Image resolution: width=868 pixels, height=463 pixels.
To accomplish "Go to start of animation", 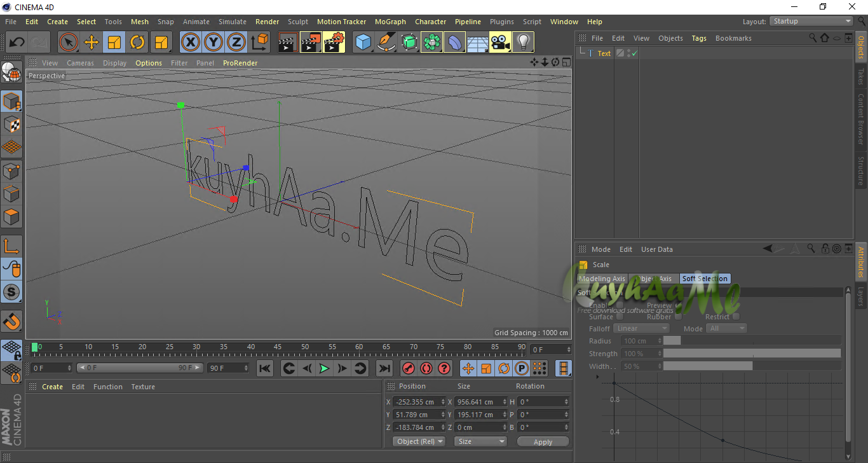I will tap(265, 368).
